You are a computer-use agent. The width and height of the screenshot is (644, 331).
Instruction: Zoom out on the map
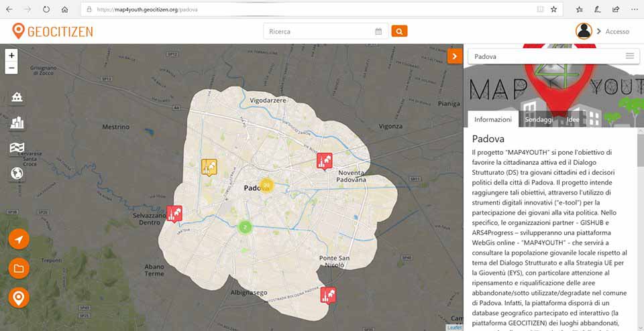11,68
